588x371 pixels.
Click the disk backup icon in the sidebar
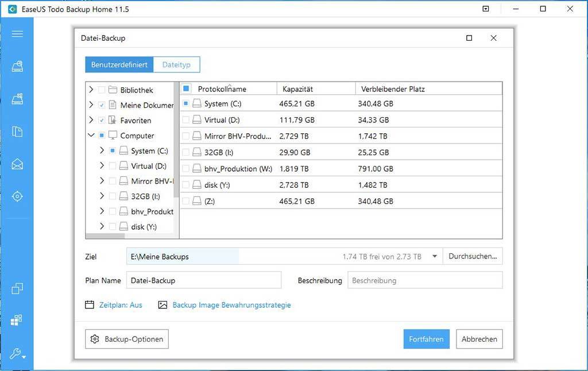click(17, 67)
